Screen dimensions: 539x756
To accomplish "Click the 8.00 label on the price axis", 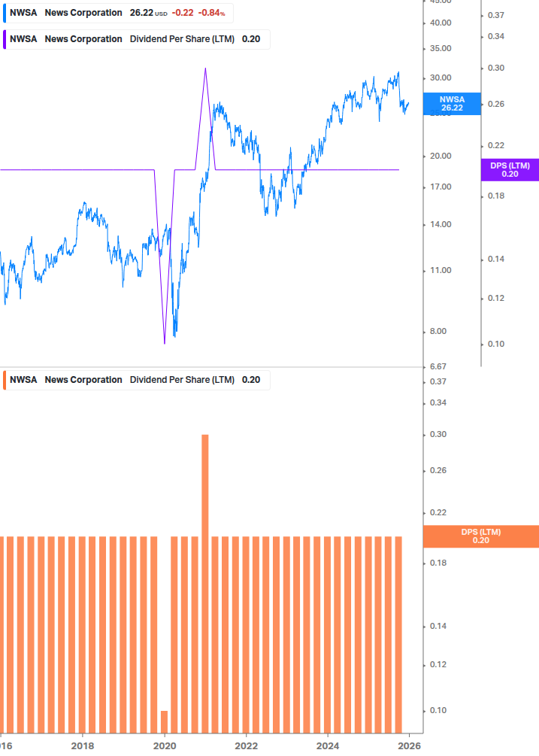I will (x=438, y=331).
